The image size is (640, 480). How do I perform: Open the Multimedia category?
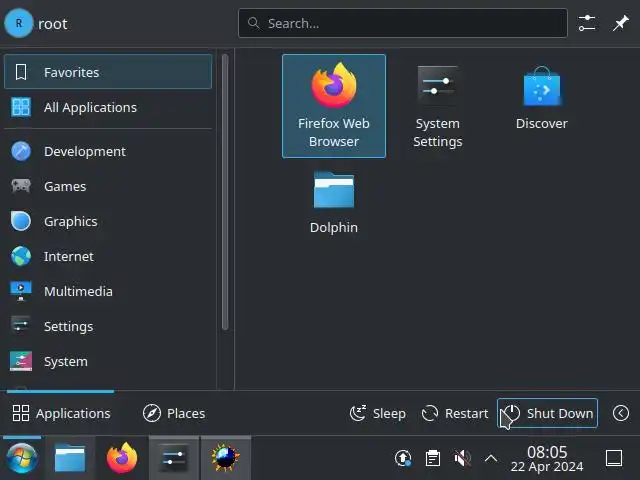click(108, 291)
